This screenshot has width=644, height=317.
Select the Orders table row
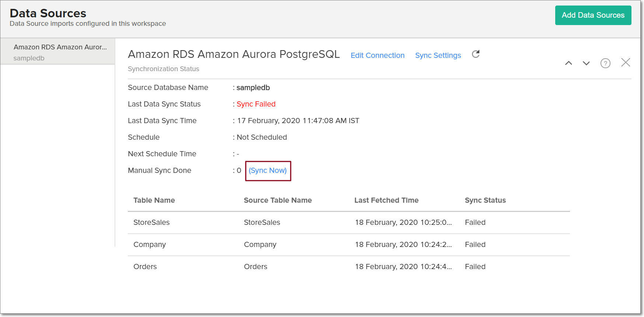[145, 267]
